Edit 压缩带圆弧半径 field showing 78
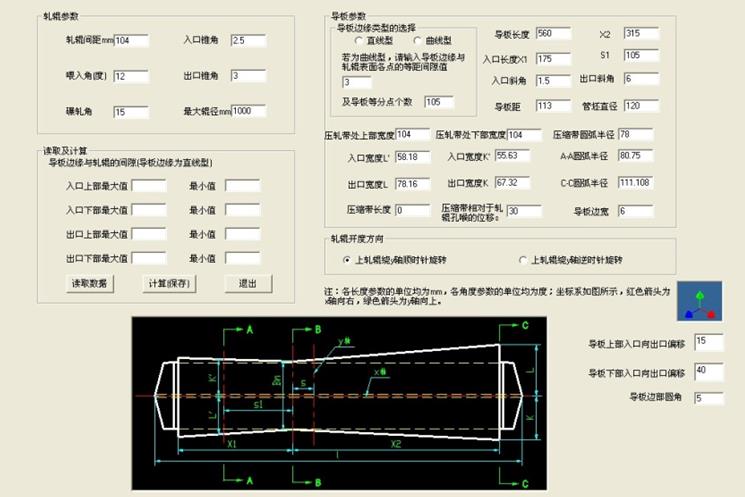 [636, 134]
